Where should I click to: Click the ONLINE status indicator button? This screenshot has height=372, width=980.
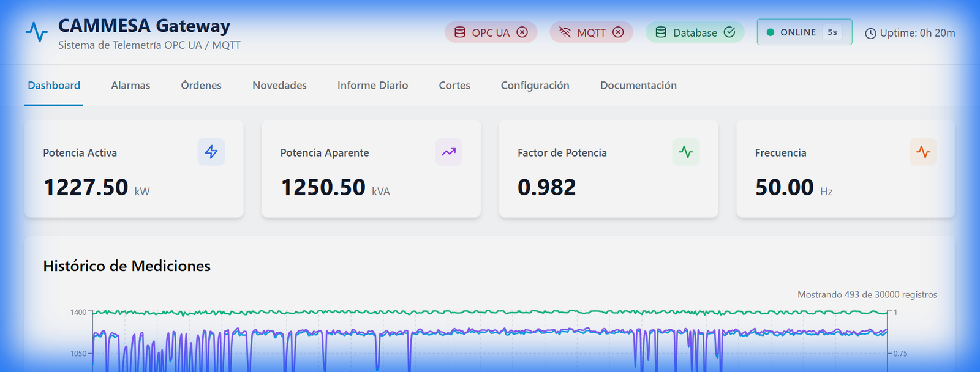pos(804,32)
